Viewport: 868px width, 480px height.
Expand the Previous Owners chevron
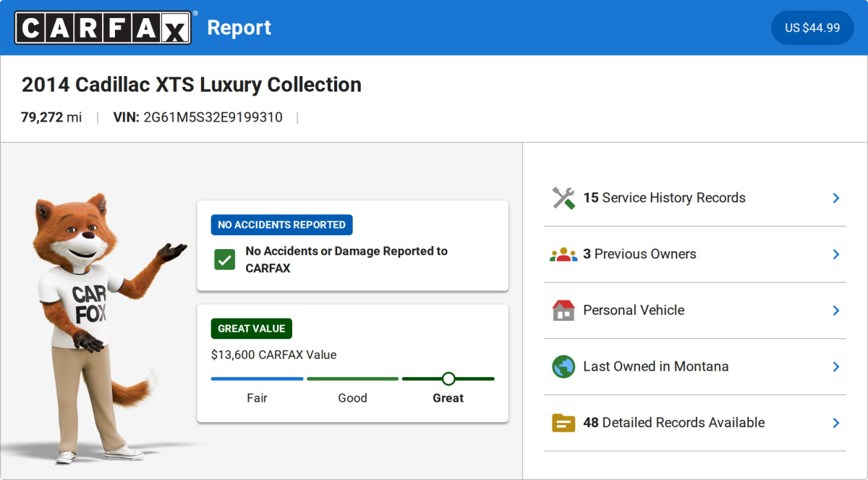[836, 254]
